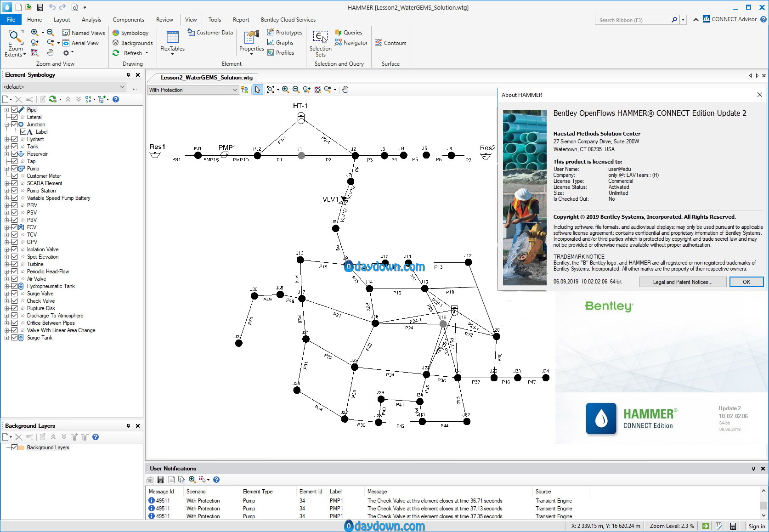Click help icon in User Notifications toolbar
769x532 pixels.
tap(216, 480)
